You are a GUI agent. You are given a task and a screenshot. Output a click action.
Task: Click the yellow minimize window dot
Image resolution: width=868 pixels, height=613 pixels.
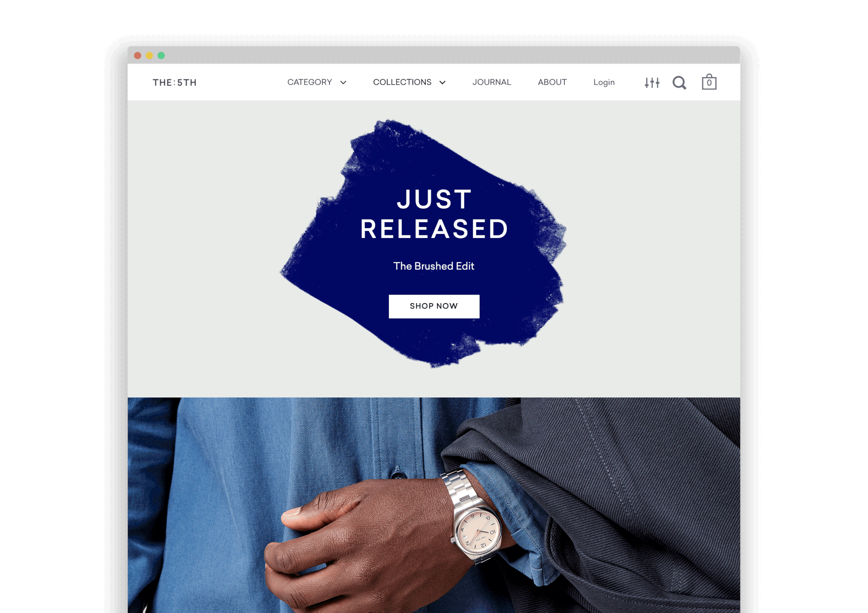pos(149,56)
